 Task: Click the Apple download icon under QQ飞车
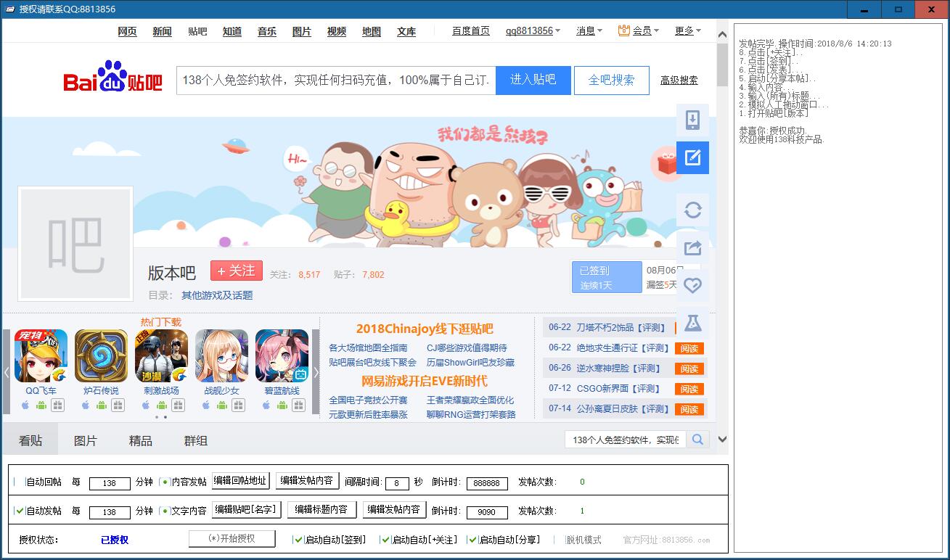point(25,405)
